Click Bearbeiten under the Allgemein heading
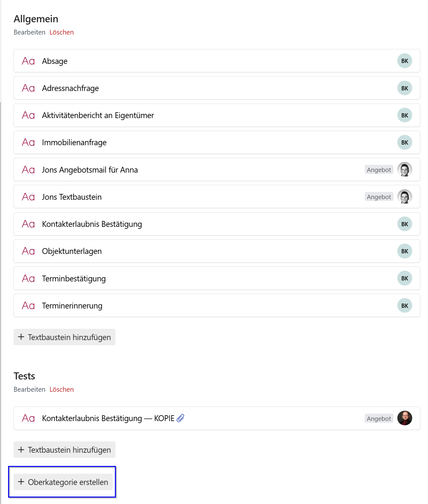The width and height of the screenshot is (428, 504). pos(29,32)
